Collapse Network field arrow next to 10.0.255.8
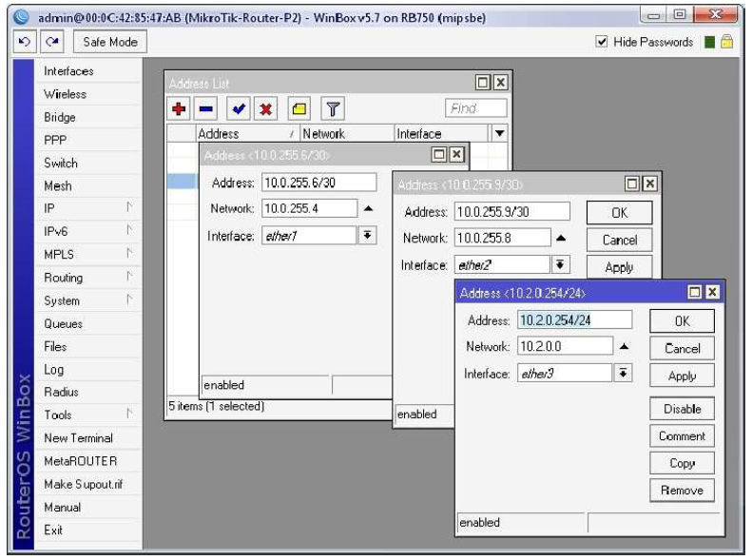 [561, 238]
